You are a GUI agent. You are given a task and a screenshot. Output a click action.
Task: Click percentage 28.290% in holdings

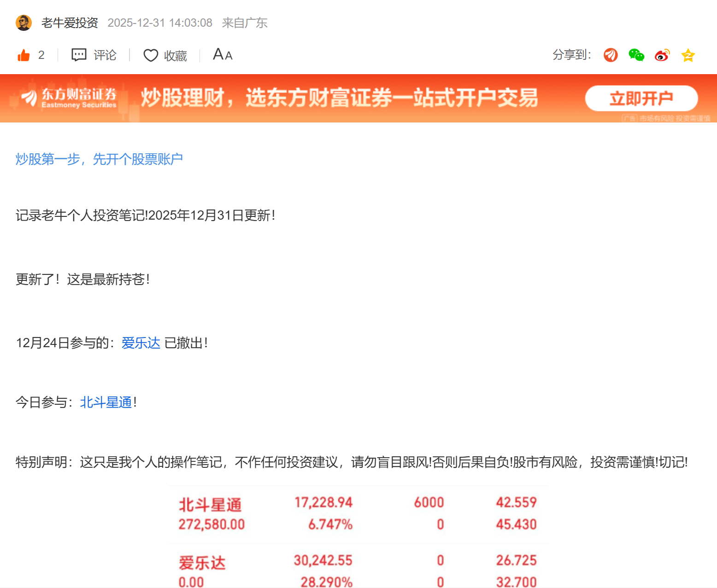click(327, 582)
